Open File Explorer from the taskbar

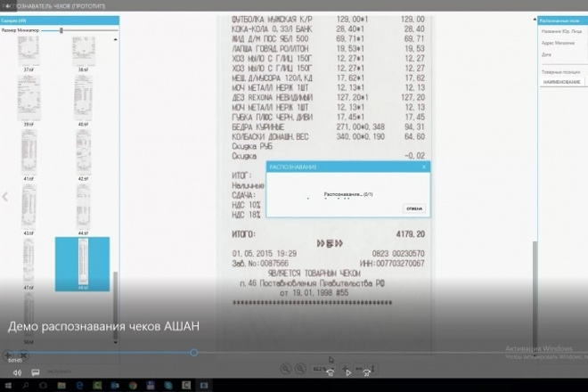[61, 385]
